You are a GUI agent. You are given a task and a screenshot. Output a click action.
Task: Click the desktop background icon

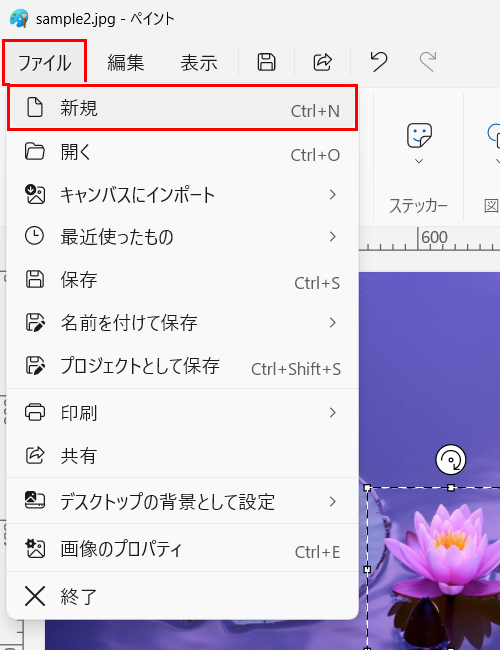click(x=35, y=500)
